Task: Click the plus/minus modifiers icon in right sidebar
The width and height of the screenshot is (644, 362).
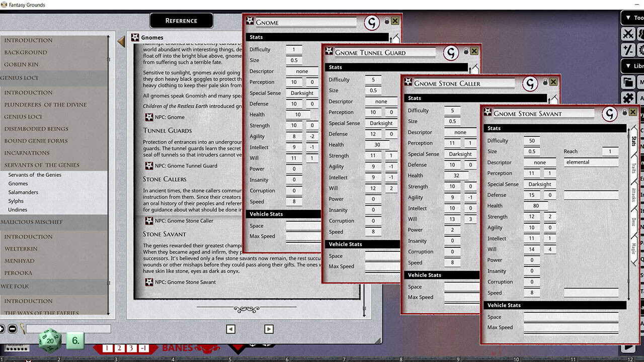Action: tap(629, 49)
